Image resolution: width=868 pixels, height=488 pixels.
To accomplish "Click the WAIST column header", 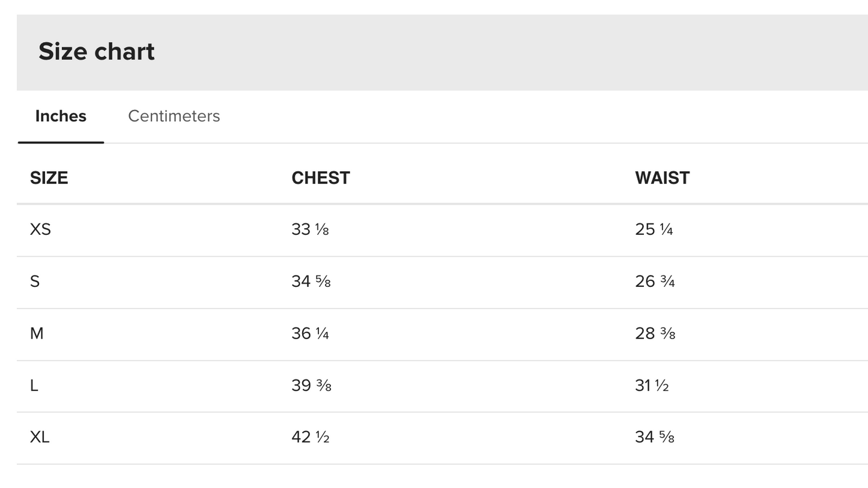I will [663, 178].
